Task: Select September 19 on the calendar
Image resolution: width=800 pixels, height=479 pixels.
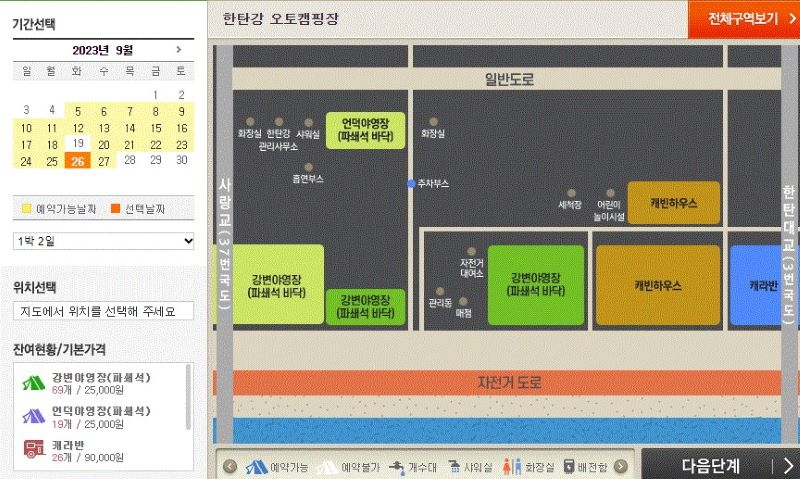Action: [78, 143]
